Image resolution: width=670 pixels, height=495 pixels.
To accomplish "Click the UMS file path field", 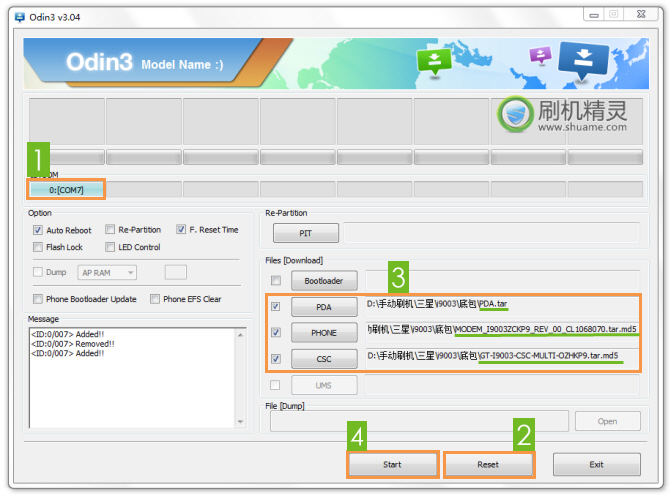I will pos(502,385).
